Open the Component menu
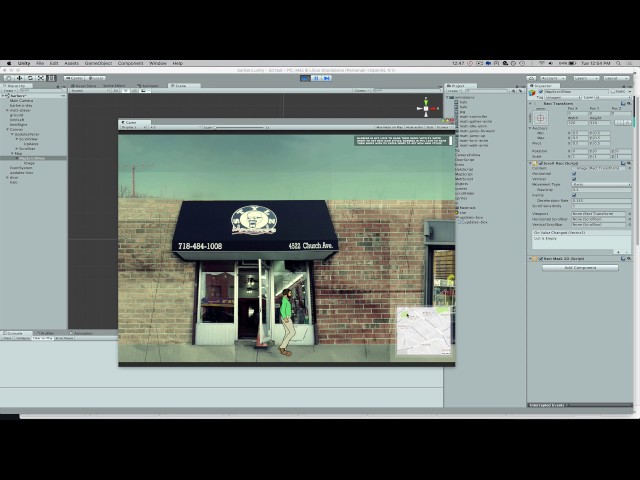This screenshot has height=480, width=640. (131, 63)
